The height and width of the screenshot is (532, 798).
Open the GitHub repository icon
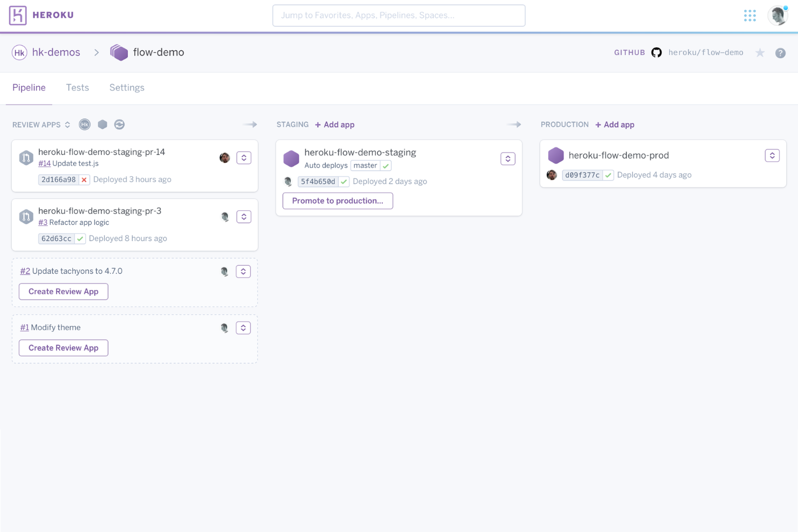point(656,52)
